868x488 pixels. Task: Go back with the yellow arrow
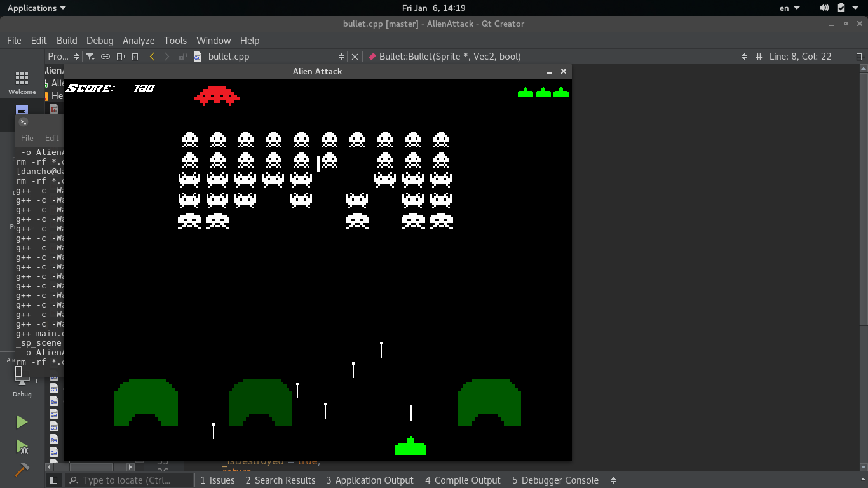click(x=152, y=57)
